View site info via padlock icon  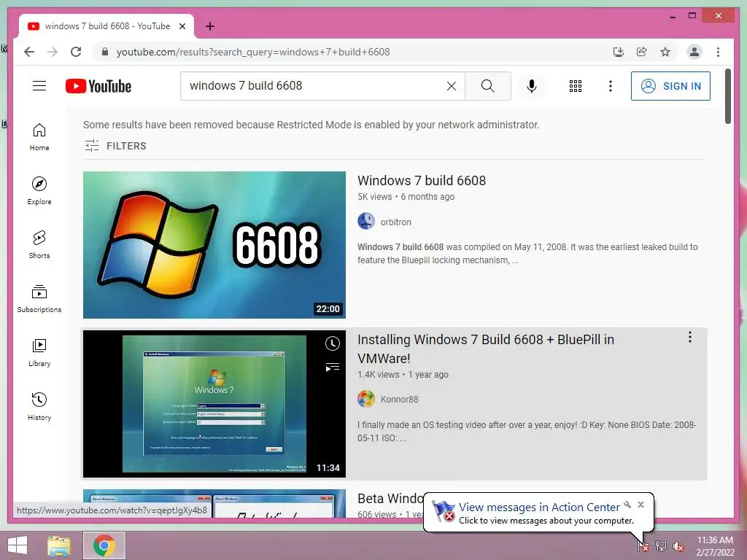tap(105, 52)
